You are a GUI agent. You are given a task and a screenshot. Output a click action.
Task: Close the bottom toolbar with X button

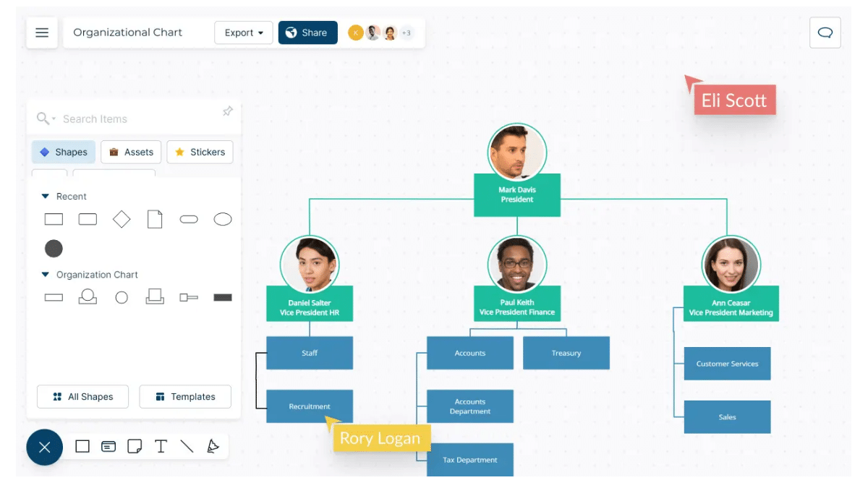click(45, 448)
